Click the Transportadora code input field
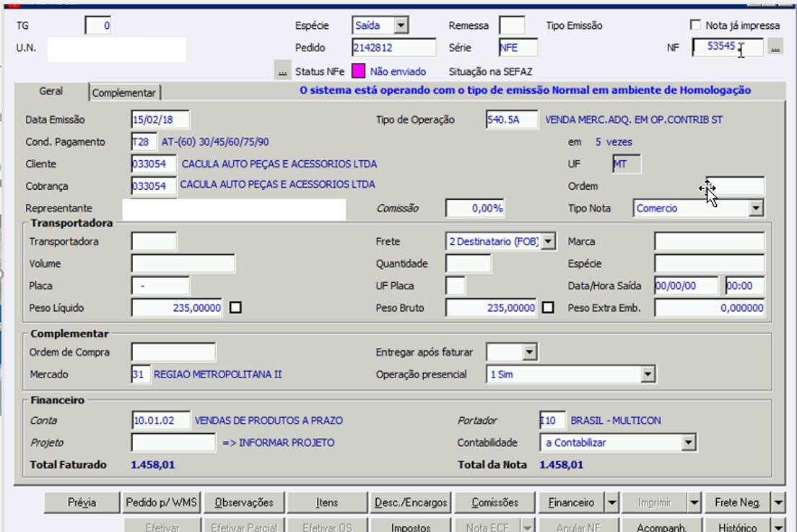 (154, 241)
